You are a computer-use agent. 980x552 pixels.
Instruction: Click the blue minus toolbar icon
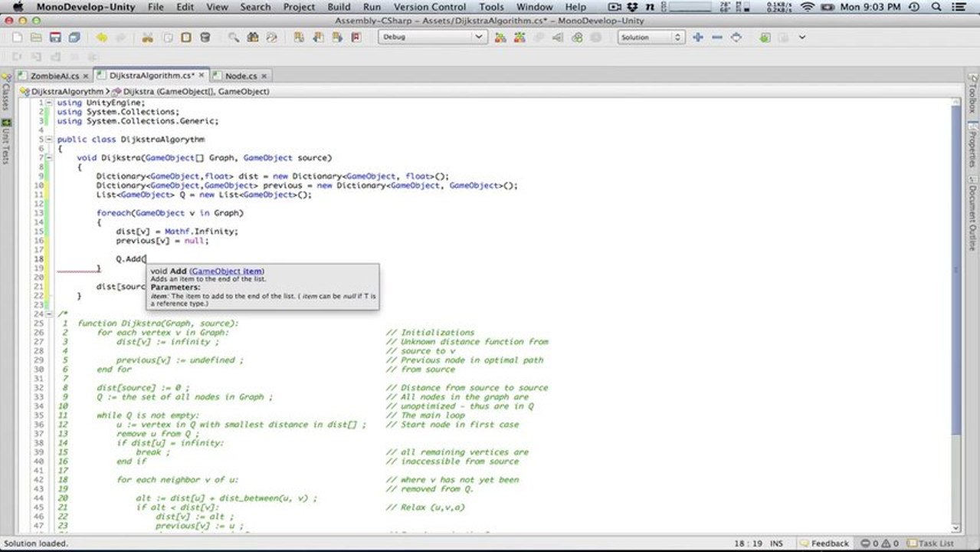pyautogui.click(x=716, y=37)
